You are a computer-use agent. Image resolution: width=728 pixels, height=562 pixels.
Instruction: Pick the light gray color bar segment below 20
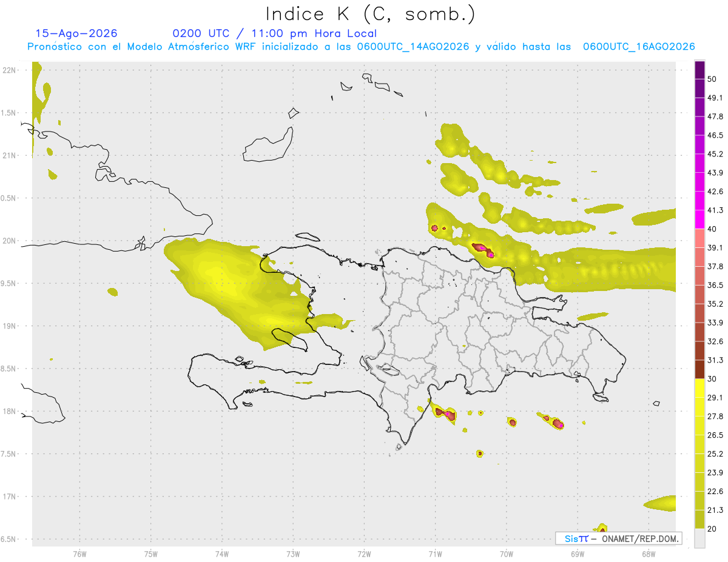pyautogui.click(x=699, y=538)
